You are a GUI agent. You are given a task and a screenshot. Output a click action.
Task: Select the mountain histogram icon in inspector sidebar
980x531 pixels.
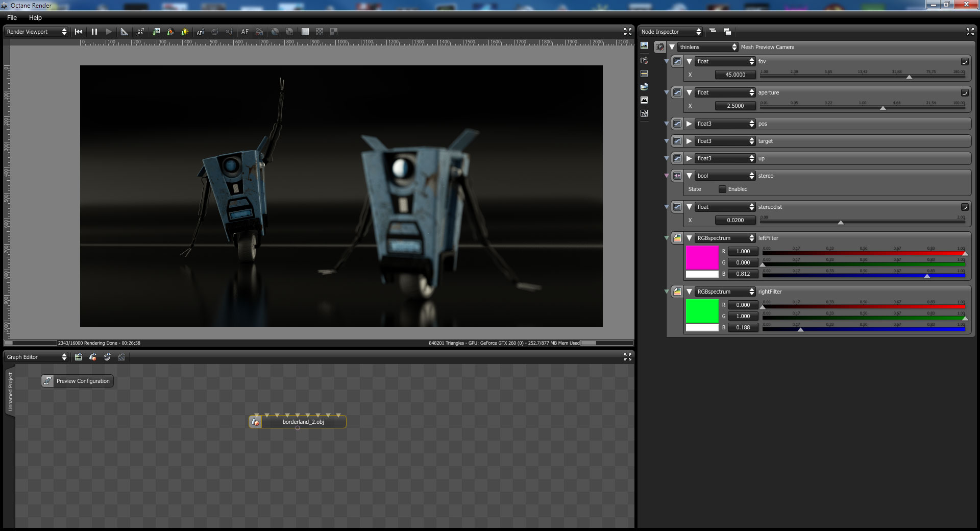[x=644, y=100]
